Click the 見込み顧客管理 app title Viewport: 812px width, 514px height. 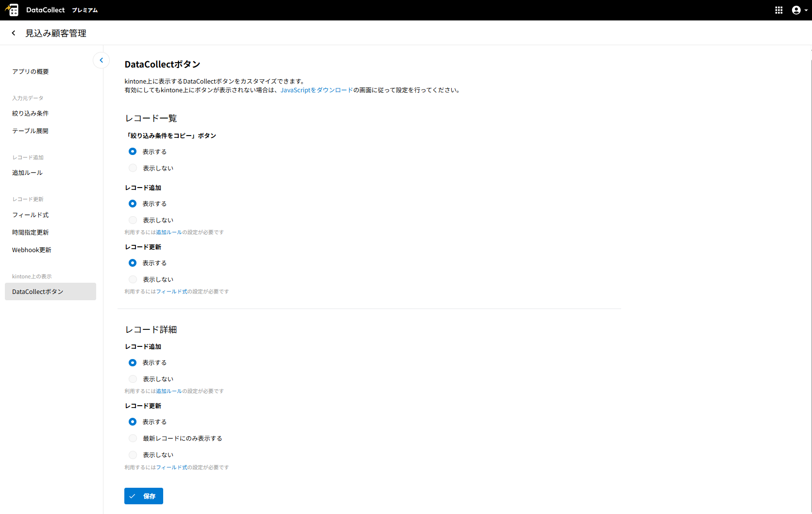click(x=56, y=33)
